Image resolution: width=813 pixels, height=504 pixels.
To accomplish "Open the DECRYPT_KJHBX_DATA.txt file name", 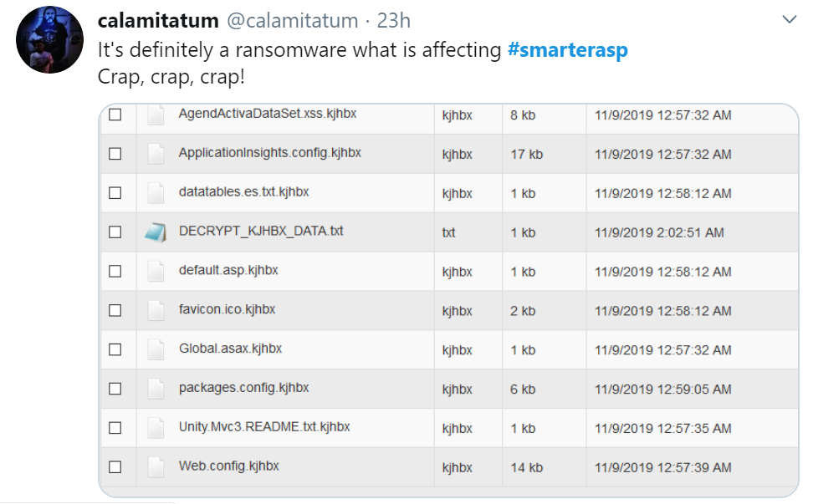I will (x=261, y=232).
